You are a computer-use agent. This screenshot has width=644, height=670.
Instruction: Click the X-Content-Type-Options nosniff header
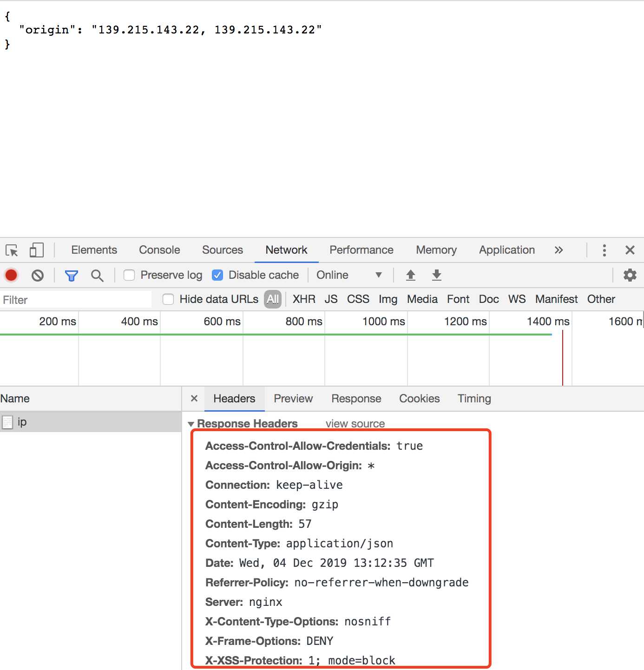298,622
